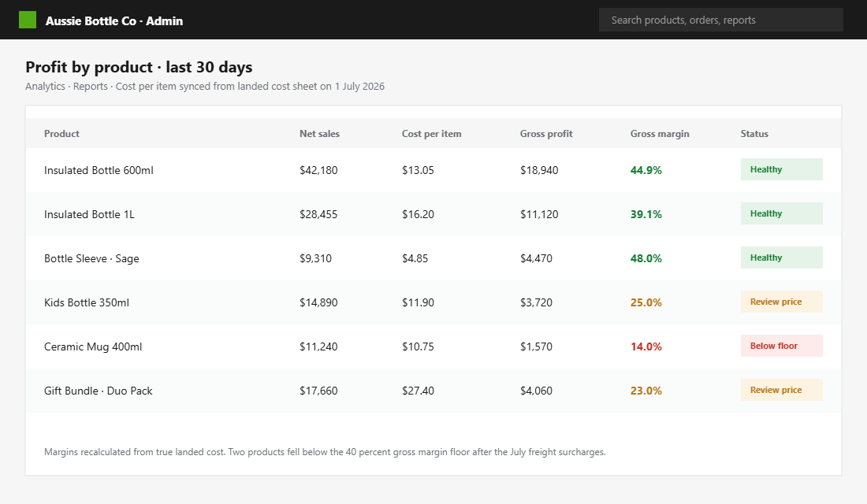Click the $3,720 gross profit value
Viewport: 867px width, 504px height.
click(x=536, y=303)
